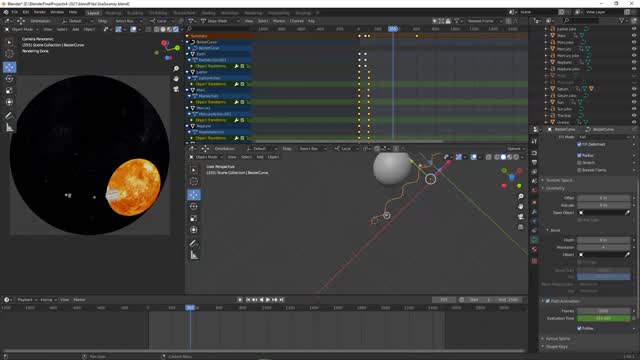Toggle the Path Animation checkbox

click(x=548, y=301)
